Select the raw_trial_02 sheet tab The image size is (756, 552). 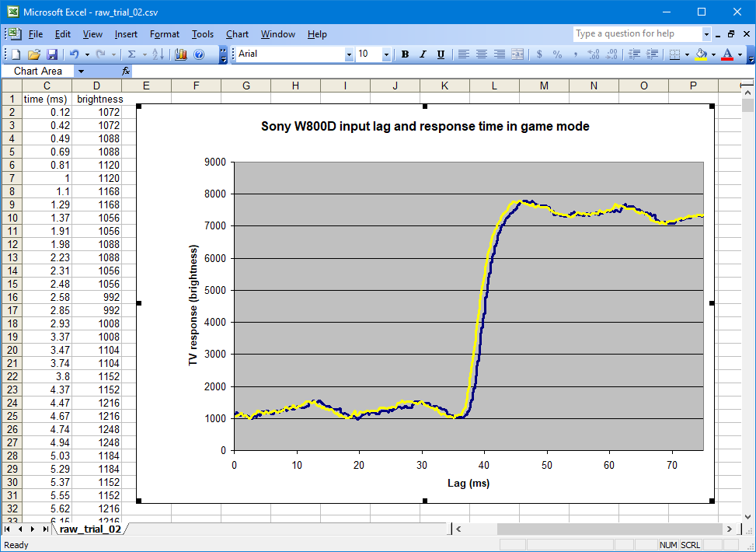(x=89, y=529)
